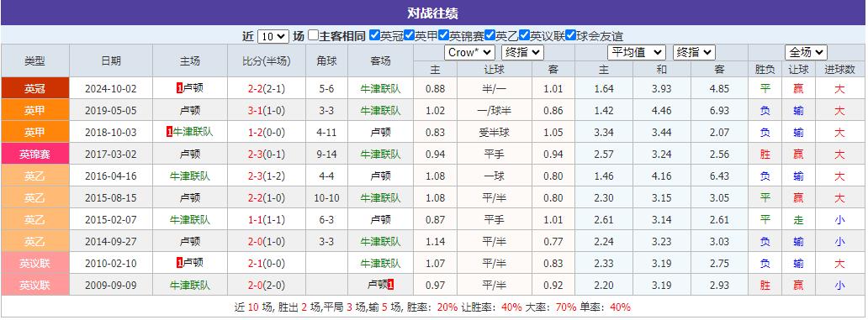Click home team 牛津联队 in 2018-10-03 row
The width and height of the screenshot is (868, 320).
[193, 132]
